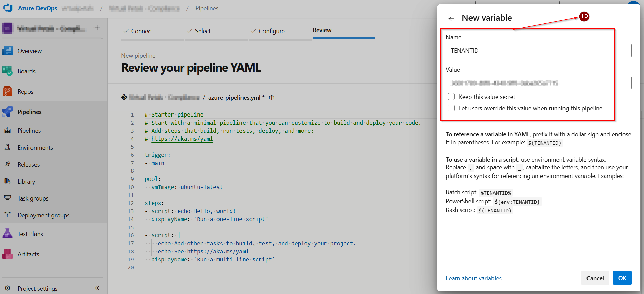Screen dimensions: 644x294
Task: Open the Test Plans flask icon
Action: pyautogui.click(x=7, y=234)
